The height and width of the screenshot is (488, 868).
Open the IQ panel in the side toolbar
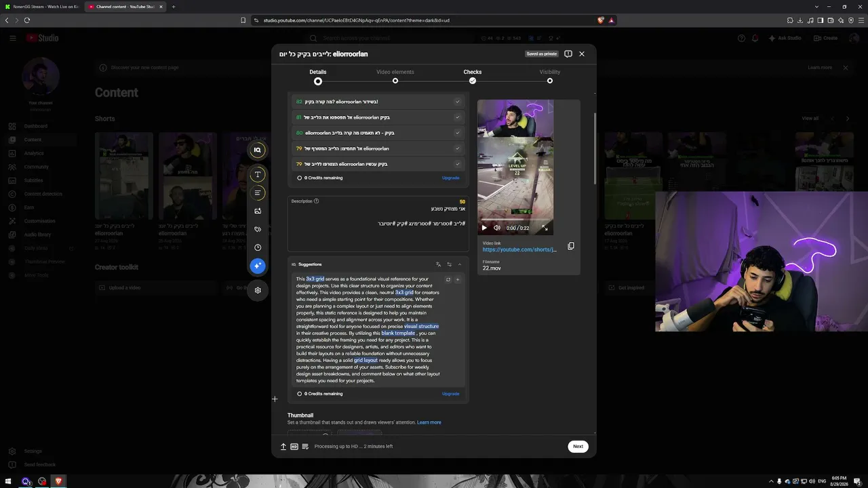click(x=258, y=150)
